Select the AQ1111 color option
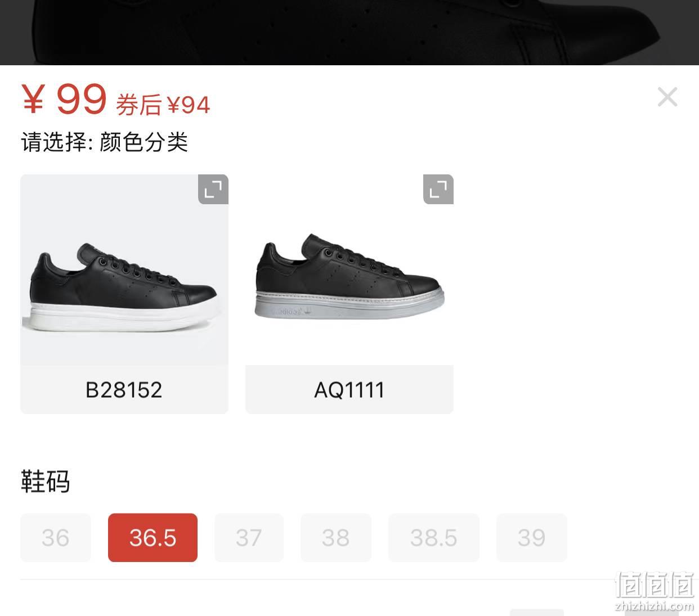Image resolution: width=699 pixels, height=616 pixels. coord(349,390)
